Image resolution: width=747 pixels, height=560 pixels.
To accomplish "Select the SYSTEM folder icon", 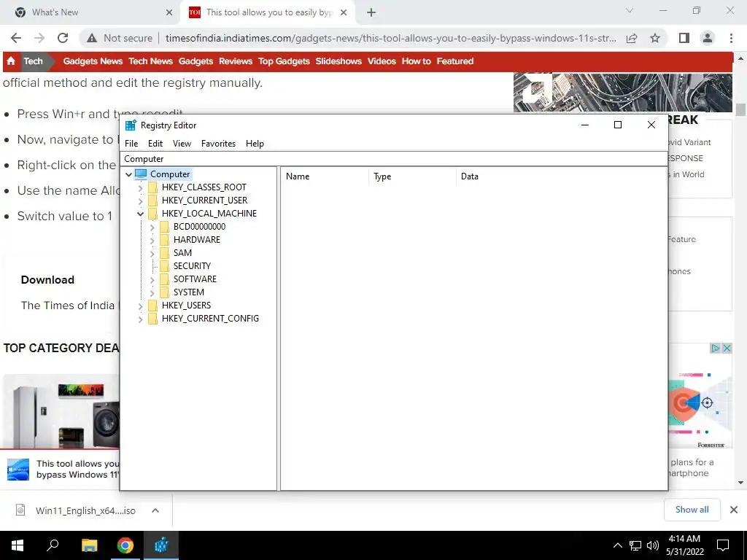I will [164, 292].
